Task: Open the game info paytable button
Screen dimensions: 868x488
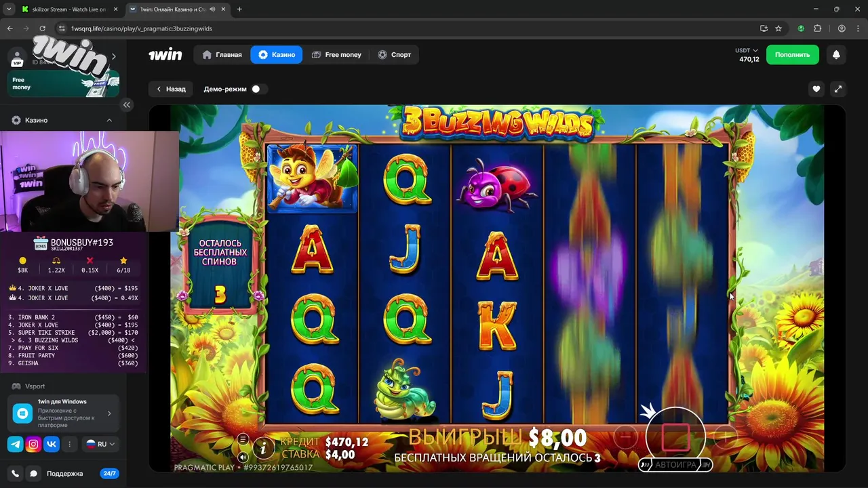Action: (264, 447)
